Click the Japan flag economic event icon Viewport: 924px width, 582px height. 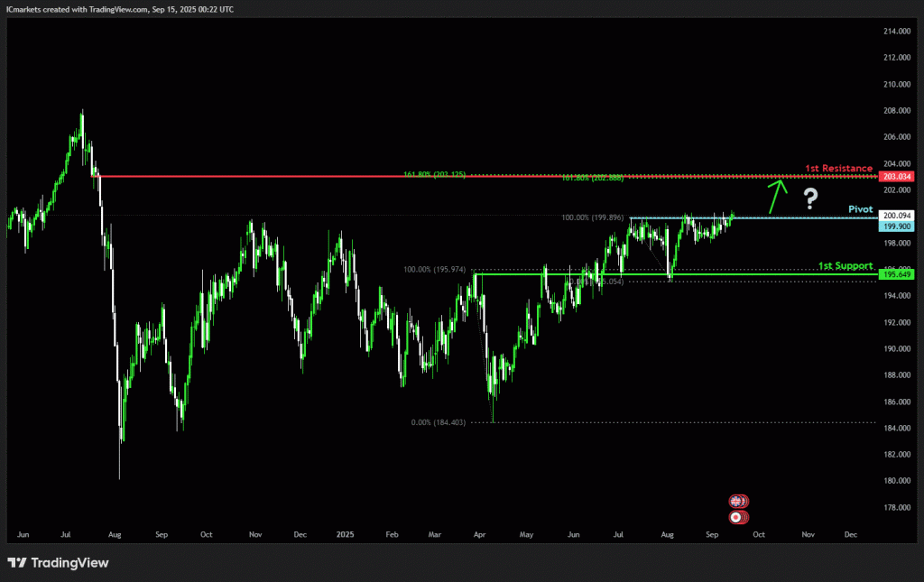click(x=735, y=517)
